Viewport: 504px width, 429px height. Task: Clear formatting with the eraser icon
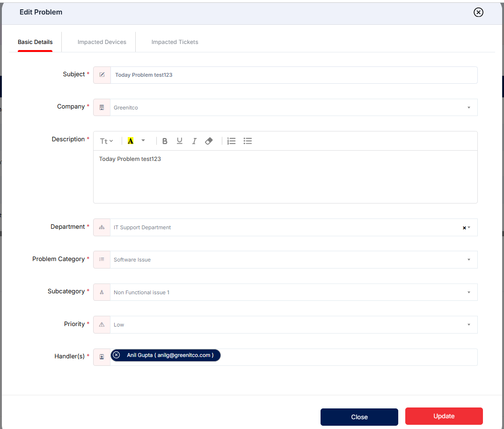coord(209,141)
